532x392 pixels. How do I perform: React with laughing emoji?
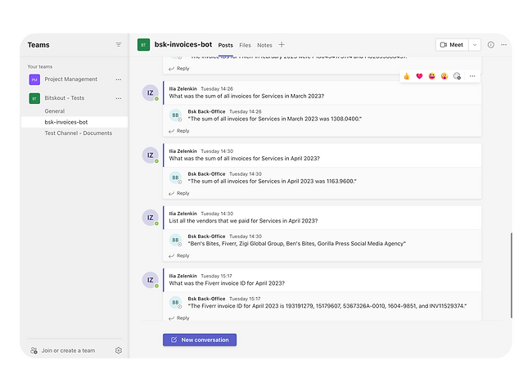click(x=431, y=76)
